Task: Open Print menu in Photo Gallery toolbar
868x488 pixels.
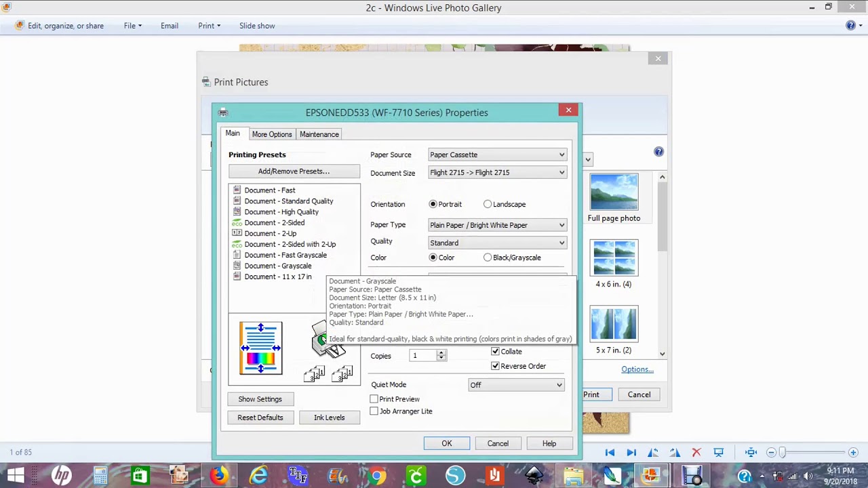Action: pyautogui.click(x=209, y=26)
